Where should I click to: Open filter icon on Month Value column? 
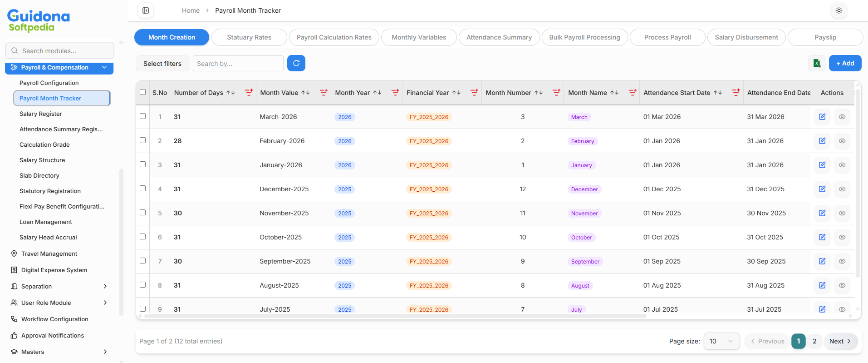(x=324, y=93)
